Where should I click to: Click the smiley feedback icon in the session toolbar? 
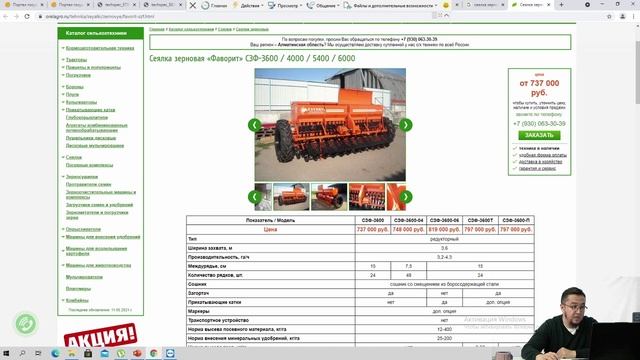(446, 5)
